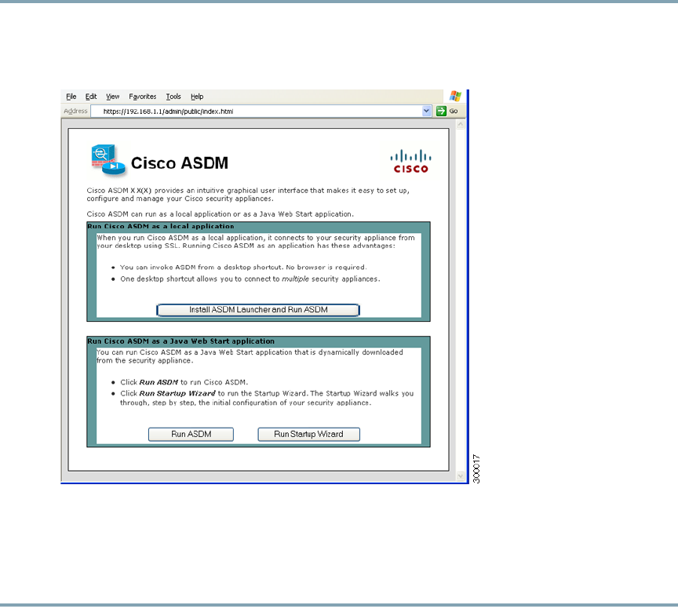This screenshot has height=616, width=678.
Task: Click the scrollbar down arrow
Action: coord(461,476)
